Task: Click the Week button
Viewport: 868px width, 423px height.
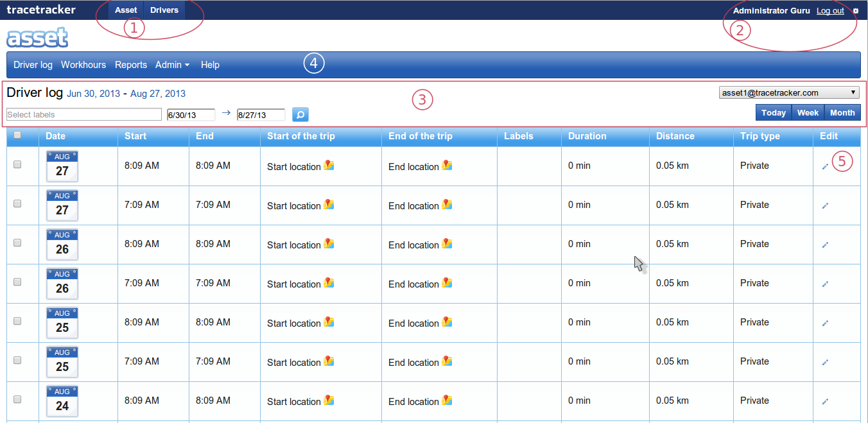Action: pyautogui.click(x=808, y=112)
